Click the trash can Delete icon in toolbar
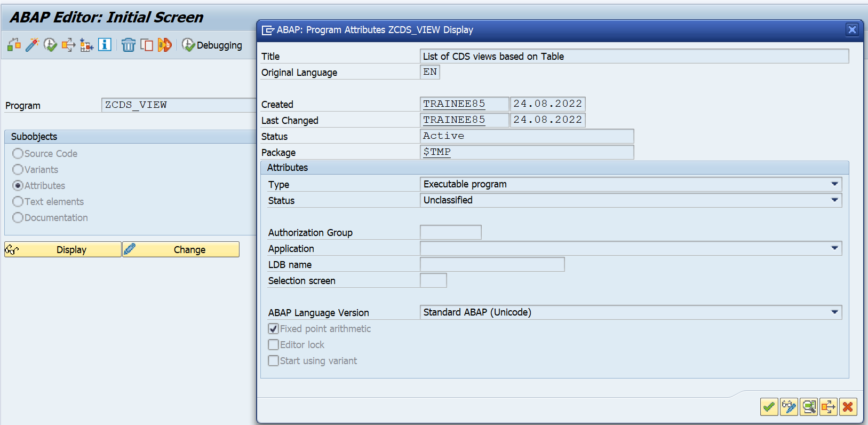868x425 pixels. click(x=128, y=45)
